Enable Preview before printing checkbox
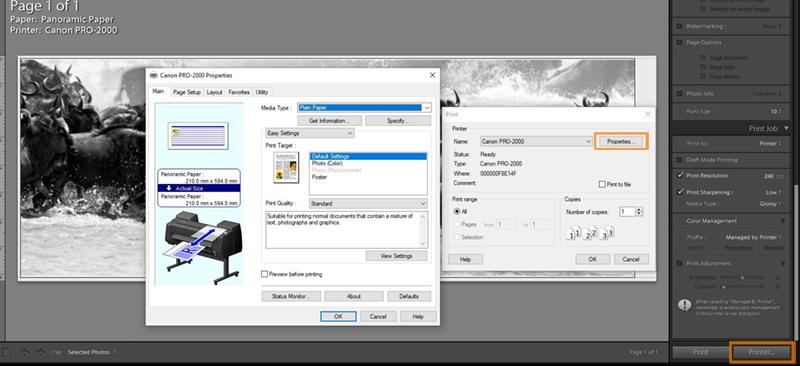Image resolution: width=800 pixels, height=366 pixels. tap(264, 274)
